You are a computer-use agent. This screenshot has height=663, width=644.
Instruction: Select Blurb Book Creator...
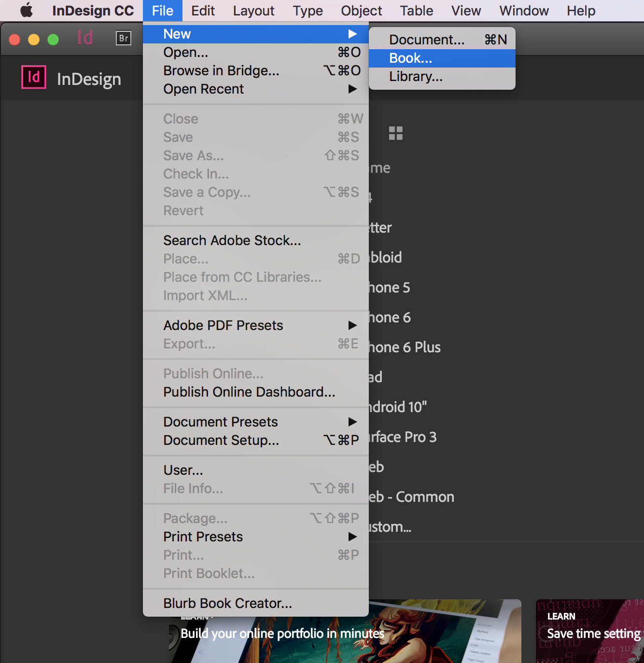tap(256, 603)
